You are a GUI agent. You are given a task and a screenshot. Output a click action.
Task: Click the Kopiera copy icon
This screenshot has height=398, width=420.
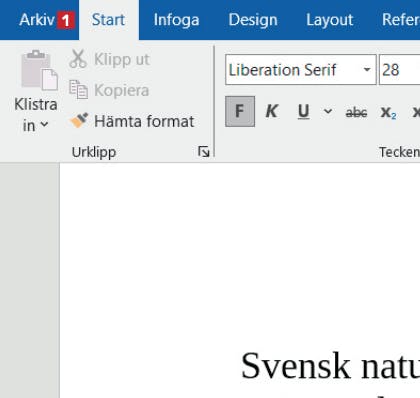pos(78,90)
